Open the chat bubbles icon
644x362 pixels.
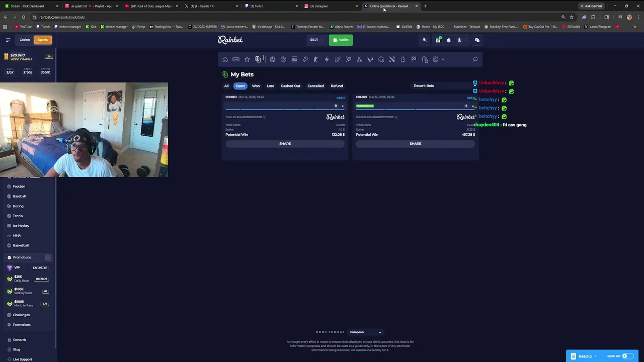(x=477, y=40)
